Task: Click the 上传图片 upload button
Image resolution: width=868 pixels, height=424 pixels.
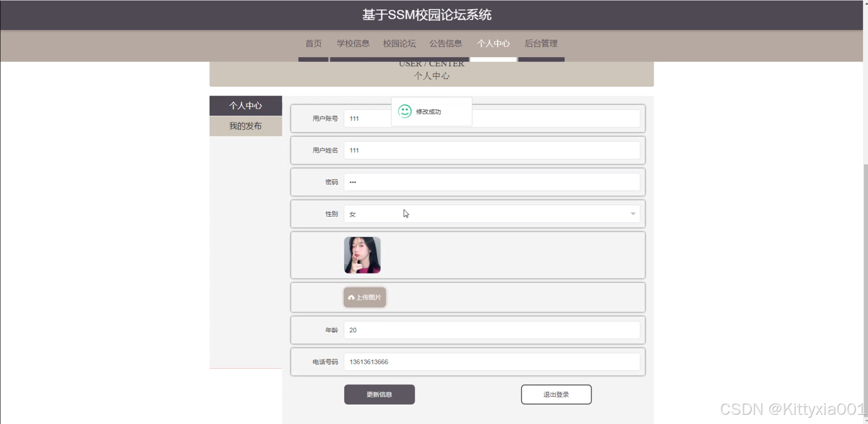Action: (x=364, y=297)
